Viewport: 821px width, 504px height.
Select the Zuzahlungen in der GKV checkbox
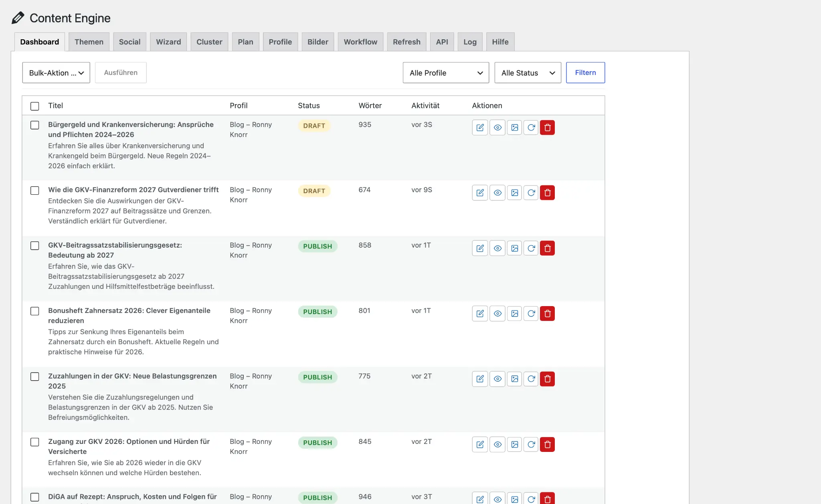[35, 377]
